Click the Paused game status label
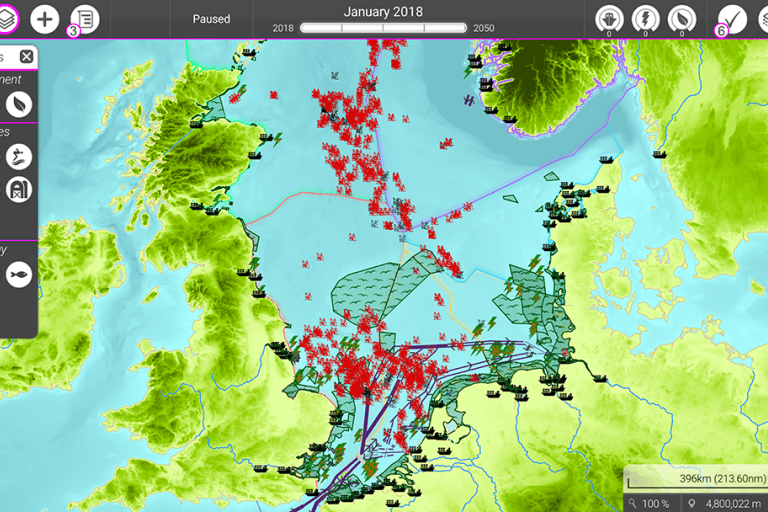The image size is (768, 512). click(x=211, y=19)
